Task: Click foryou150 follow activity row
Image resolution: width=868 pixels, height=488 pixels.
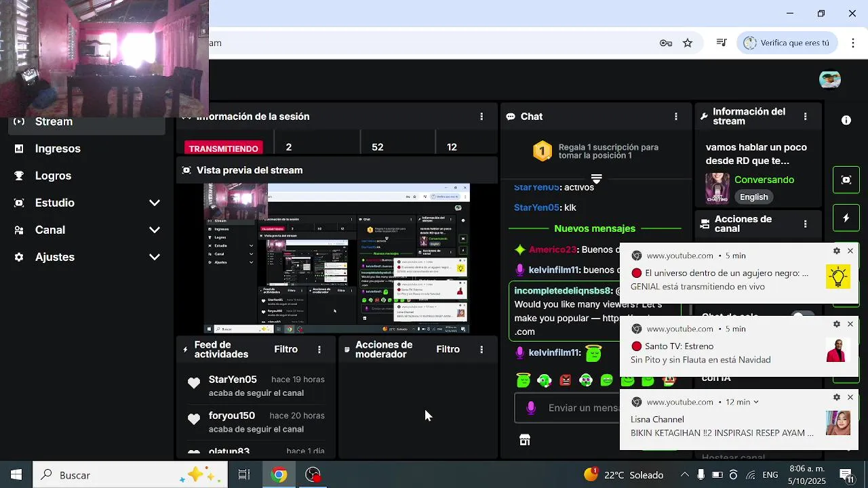Action: pos(256,422)
